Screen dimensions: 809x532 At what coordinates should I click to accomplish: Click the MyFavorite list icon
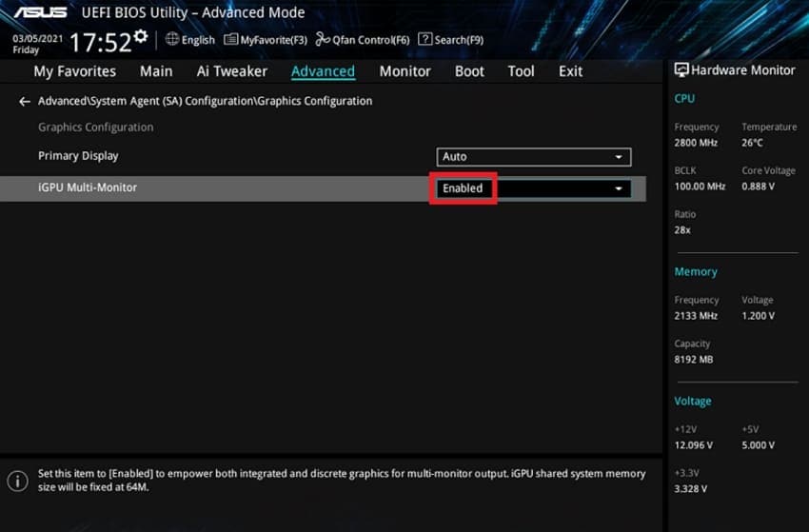230,39
